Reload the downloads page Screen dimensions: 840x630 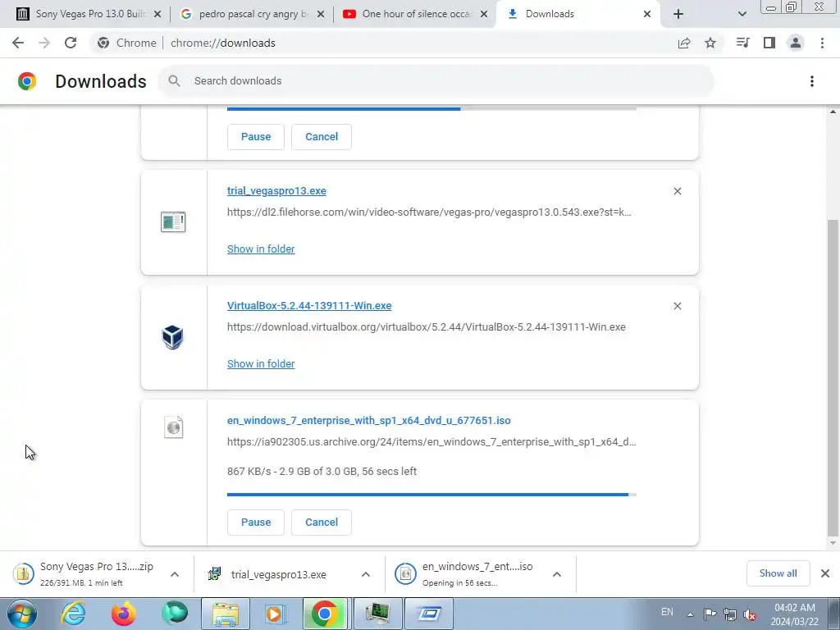pyautogui.click(x=71, y=43)
